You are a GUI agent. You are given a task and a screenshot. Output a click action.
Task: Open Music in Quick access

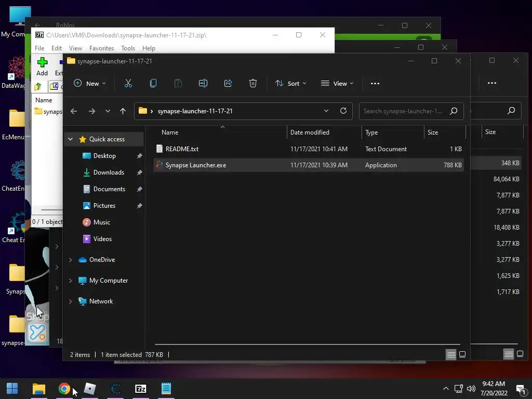101,222
